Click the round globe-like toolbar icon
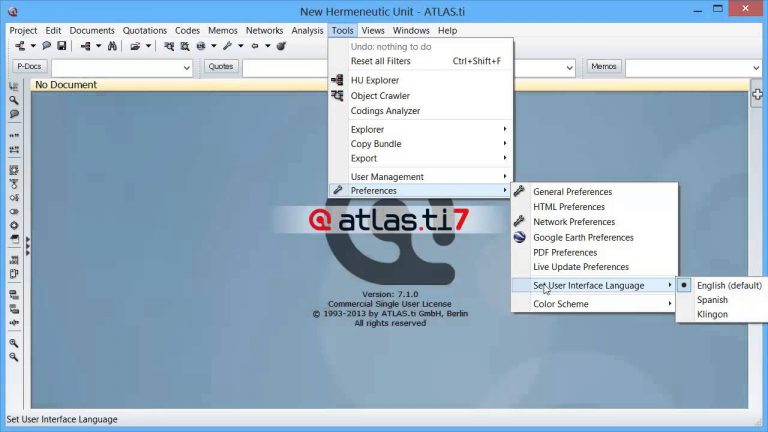768x432 pixels. [201, 46]
